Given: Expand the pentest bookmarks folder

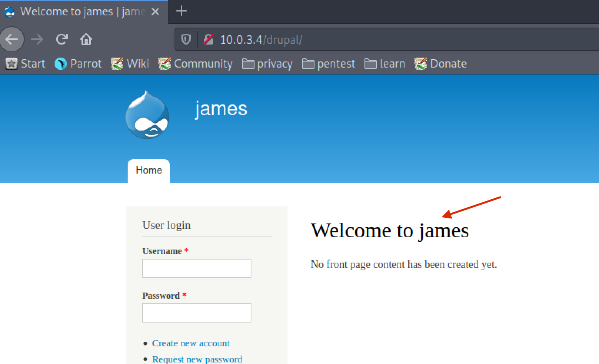Looking at the screenshot, I should [329, 64].
